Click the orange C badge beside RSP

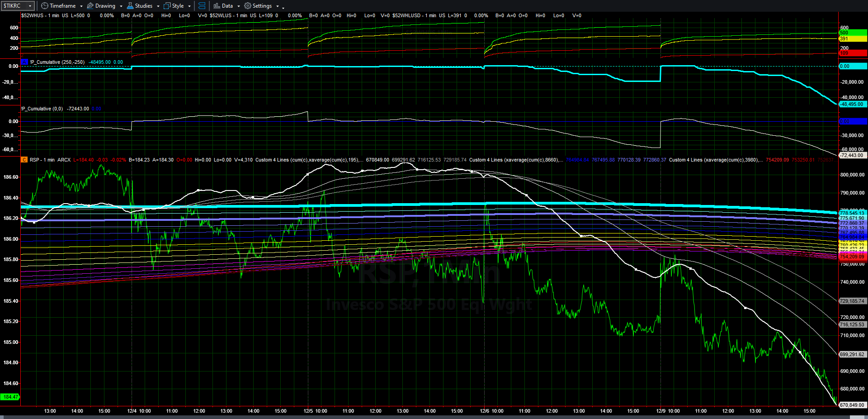[x=24, y=160]
